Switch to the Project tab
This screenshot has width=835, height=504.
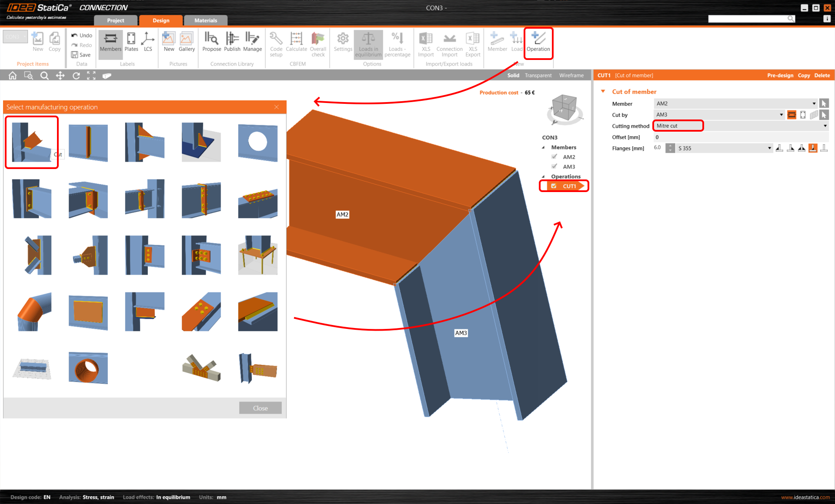click(x=115, y=20)
